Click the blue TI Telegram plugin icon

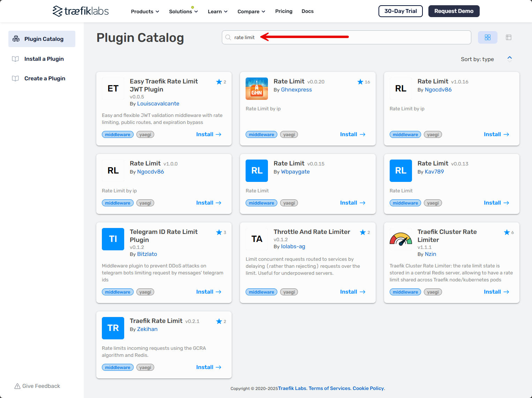click(113, 239)
